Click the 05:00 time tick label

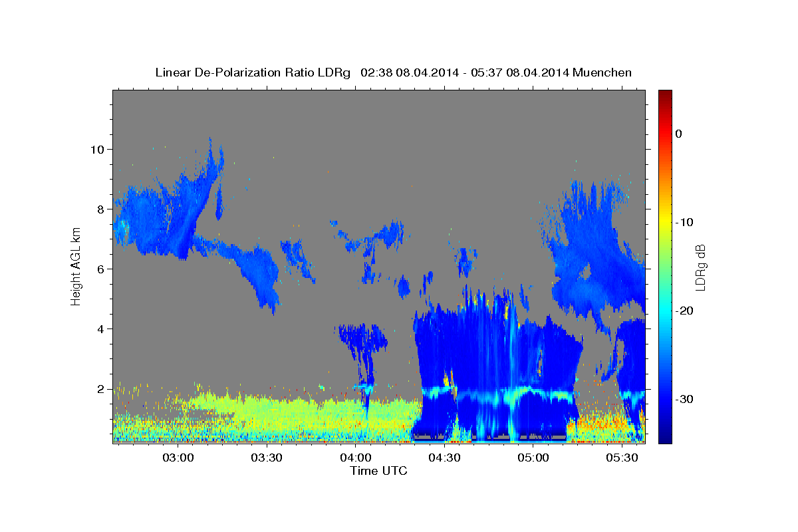click(x=533, y=458)
